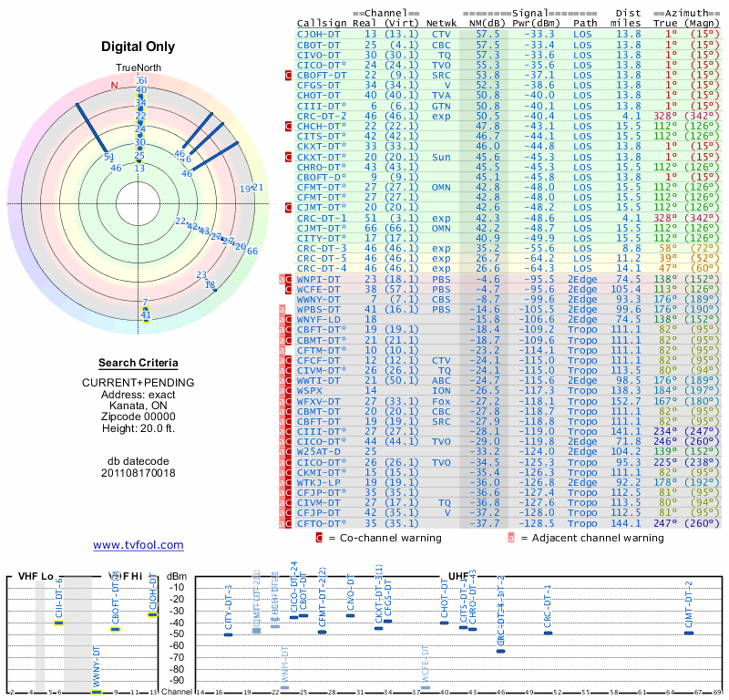Click the adjacent channel warning legend icon
The width and height of the screenshot is (729, 700).
(511, 538)
